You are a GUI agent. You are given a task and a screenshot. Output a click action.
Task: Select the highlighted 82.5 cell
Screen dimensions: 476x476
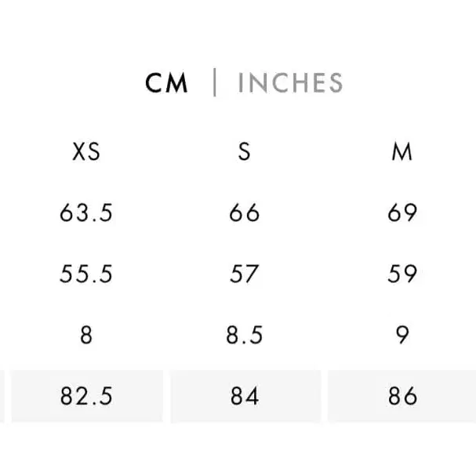[x=86, y=397]
